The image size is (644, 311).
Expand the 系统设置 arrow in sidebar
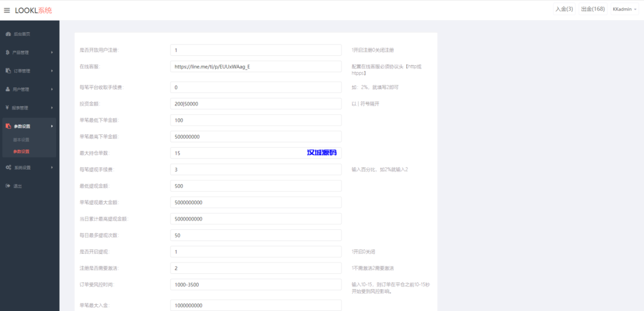[52, 168]
